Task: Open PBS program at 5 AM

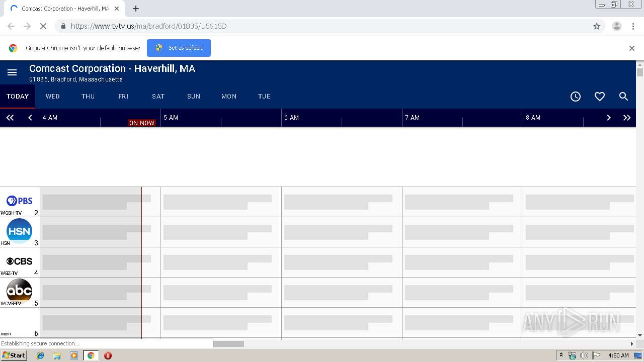Action: point(221,202)
